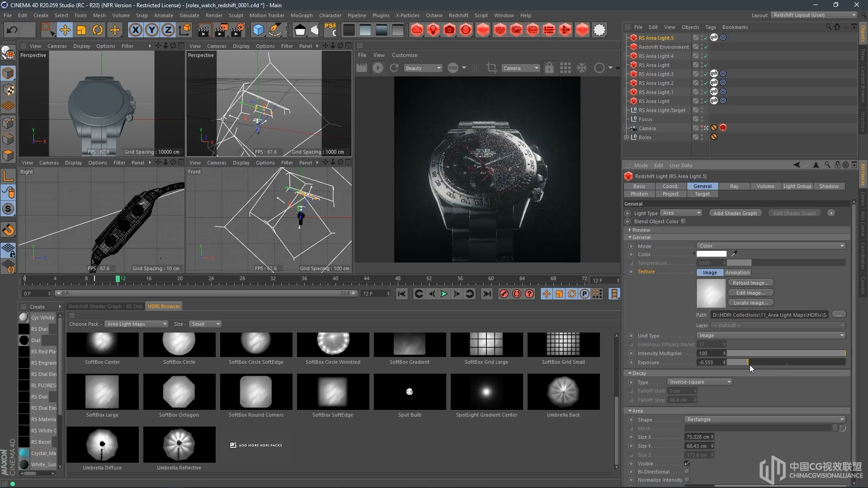Open the MoGraph menu

pyautogui.click(x=302, y=15)
